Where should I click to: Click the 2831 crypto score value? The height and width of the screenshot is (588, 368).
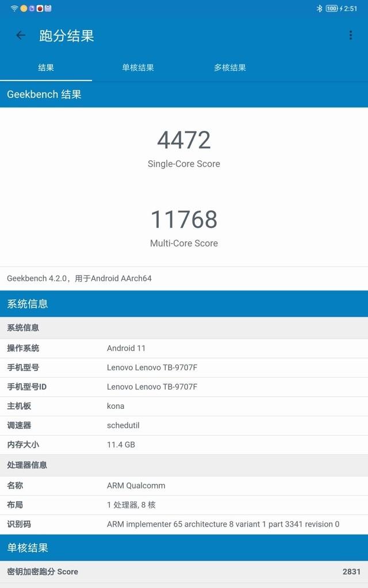351,571
